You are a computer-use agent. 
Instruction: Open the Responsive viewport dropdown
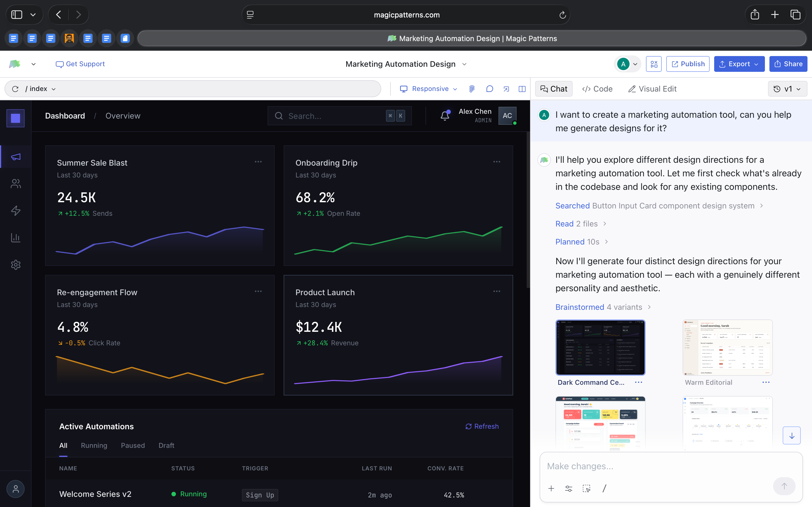coord(429,89)
